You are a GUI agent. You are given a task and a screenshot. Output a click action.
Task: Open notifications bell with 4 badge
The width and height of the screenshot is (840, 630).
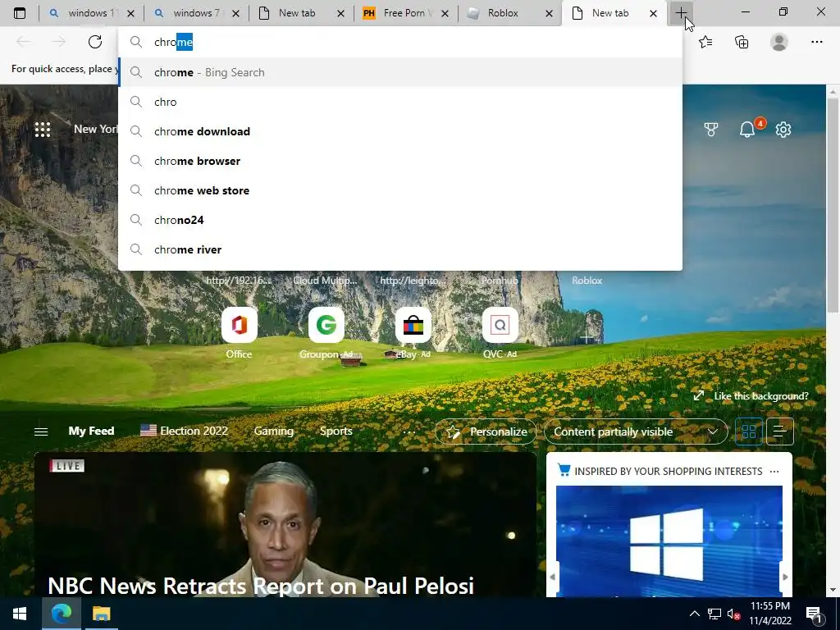748,129
